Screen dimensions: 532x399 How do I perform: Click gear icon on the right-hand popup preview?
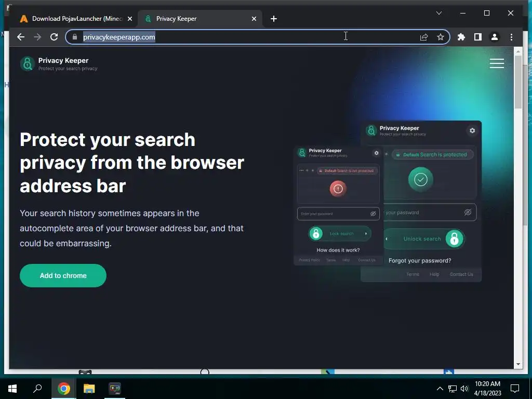click(x=472, y=130)
